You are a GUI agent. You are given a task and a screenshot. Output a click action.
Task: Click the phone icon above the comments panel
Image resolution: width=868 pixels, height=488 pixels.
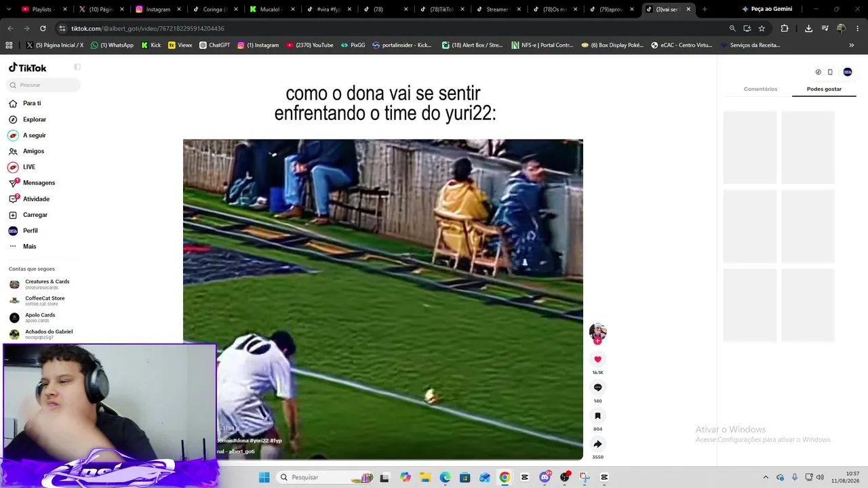coord(830,72)
